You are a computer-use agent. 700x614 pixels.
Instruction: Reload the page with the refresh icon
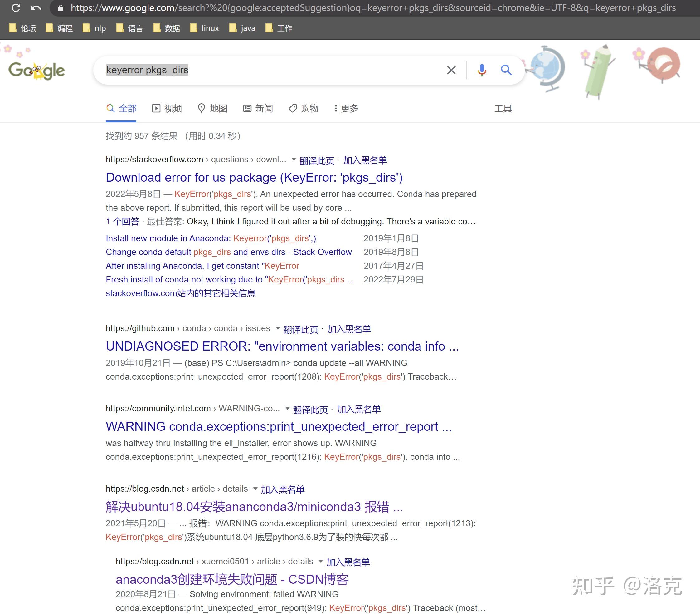coord(16,8)
